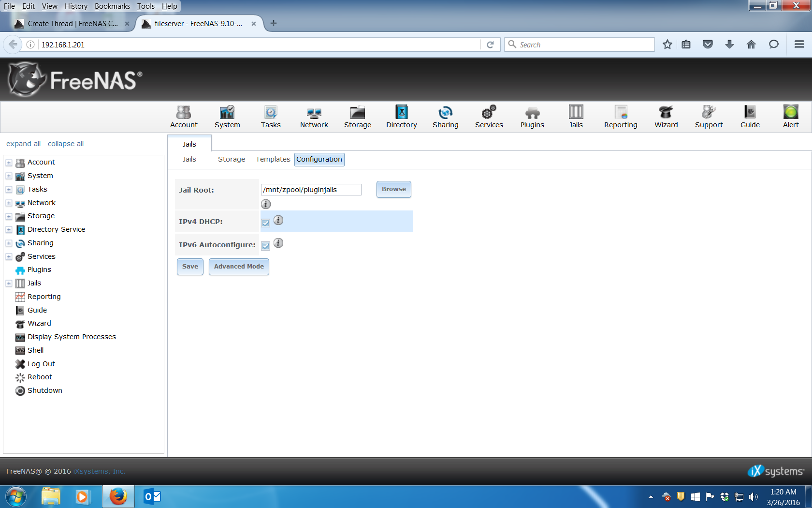
Task: Open the Firefox hamburger menu
Action: pyautogui.click(x=799, y=45)
